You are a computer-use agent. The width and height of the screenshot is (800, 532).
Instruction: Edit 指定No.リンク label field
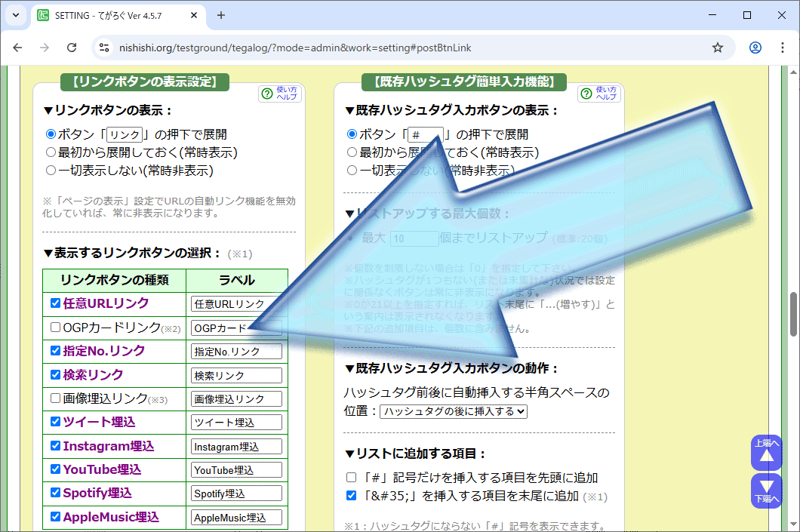click(237, 352)
